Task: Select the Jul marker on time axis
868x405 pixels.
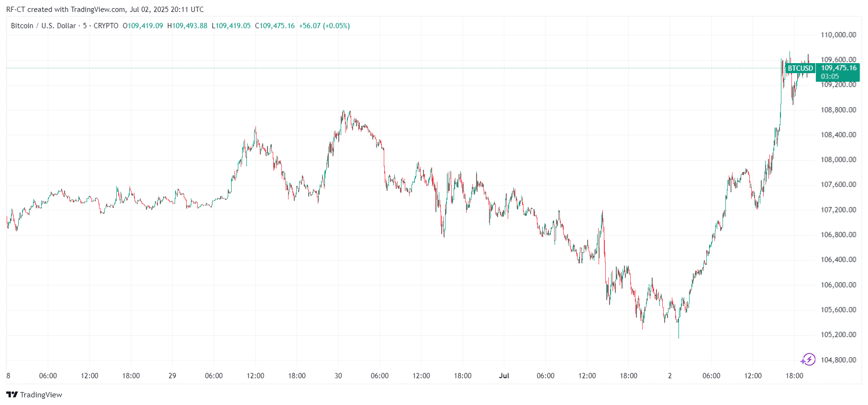Action: tap(504, 376)
